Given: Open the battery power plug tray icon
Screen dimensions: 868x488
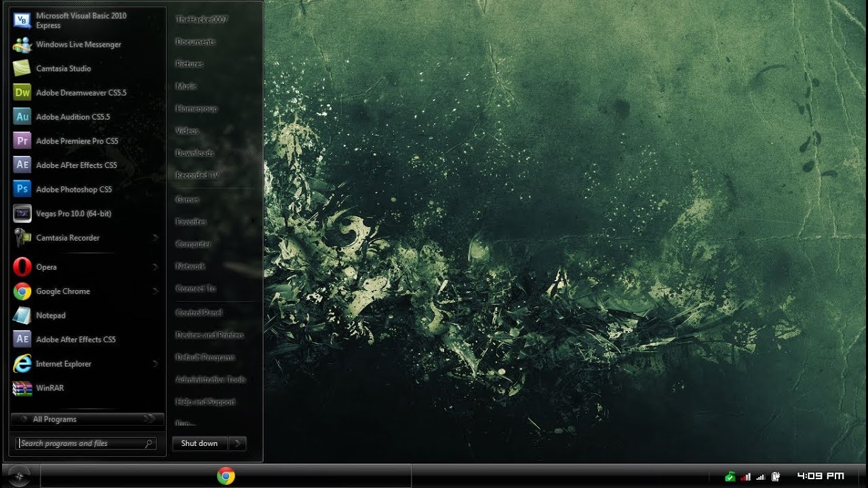Looking at the screenshot, I should pyautogui.click(x=776, y=476).
